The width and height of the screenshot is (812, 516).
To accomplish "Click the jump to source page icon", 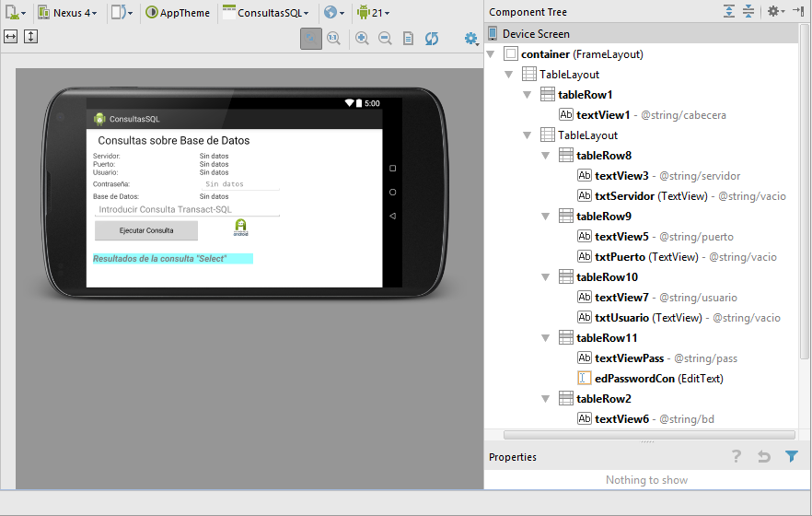I will (408, 39).
